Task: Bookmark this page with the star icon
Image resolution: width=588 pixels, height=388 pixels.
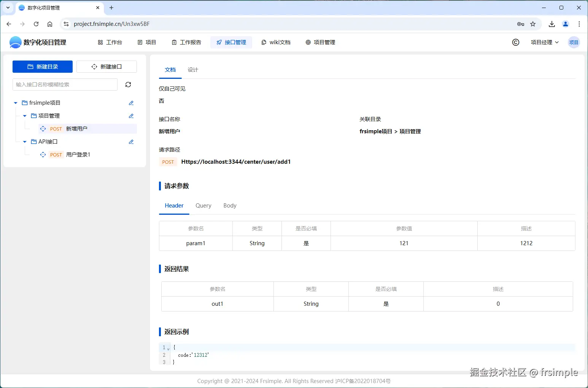Action: (534, 24)
